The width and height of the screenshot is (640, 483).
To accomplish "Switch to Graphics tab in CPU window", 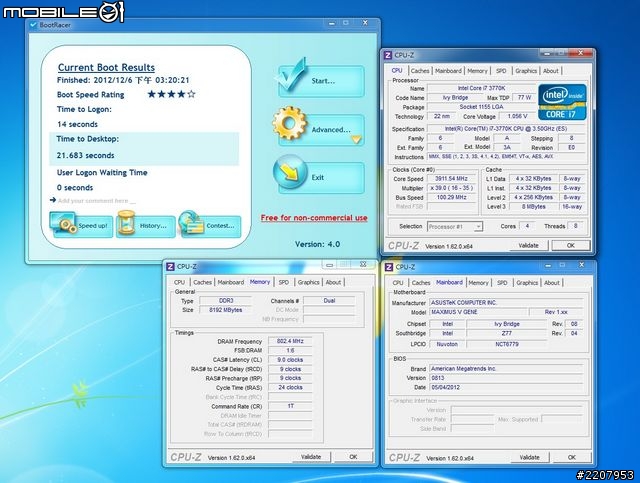I will (x=526, y=71).
